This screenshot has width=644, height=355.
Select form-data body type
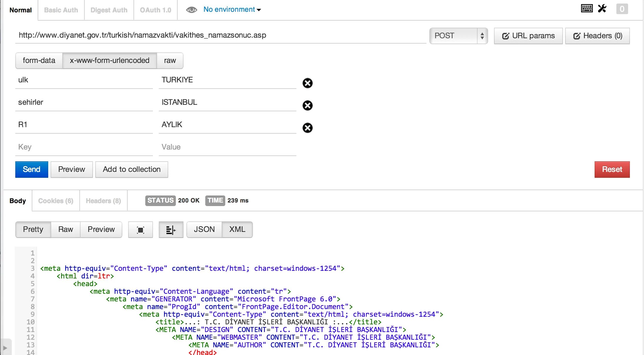[x=39, y=60]
